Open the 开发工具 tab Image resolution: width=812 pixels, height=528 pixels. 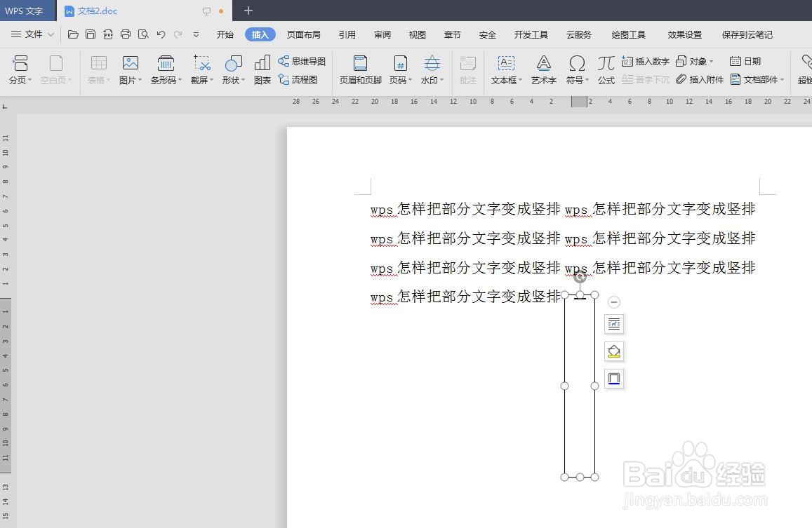coord(531,34)
